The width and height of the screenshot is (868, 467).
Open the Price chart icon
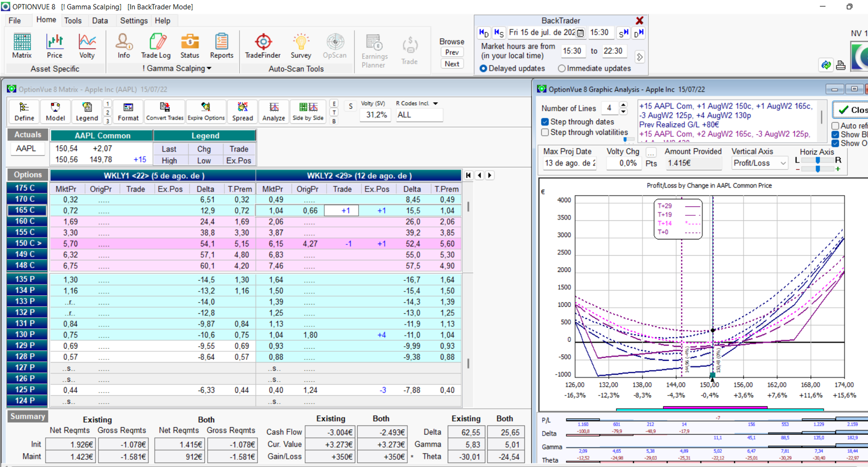54,46
